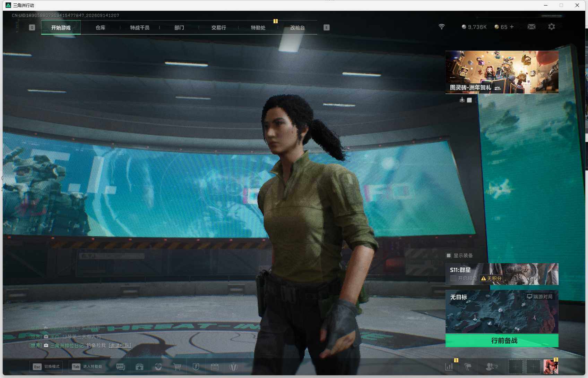Open the bar chart statistics icon
This screenshot has width=588, height=378.
(449, 367)
